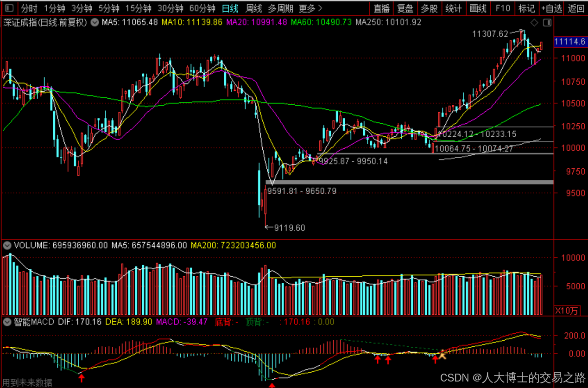This screenshot has height=388, width=588.
Task: Activate the 画线 drawing tool
Action: [478, 8]
